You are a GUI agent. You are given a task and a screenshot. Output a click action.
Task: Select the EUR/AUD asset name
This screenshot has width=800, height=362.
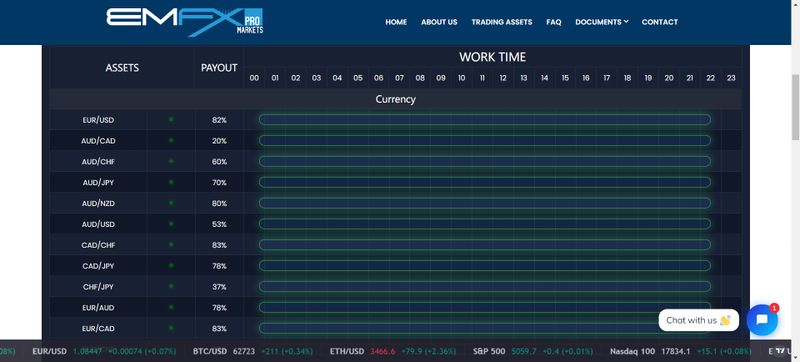(x=98, y=308)
